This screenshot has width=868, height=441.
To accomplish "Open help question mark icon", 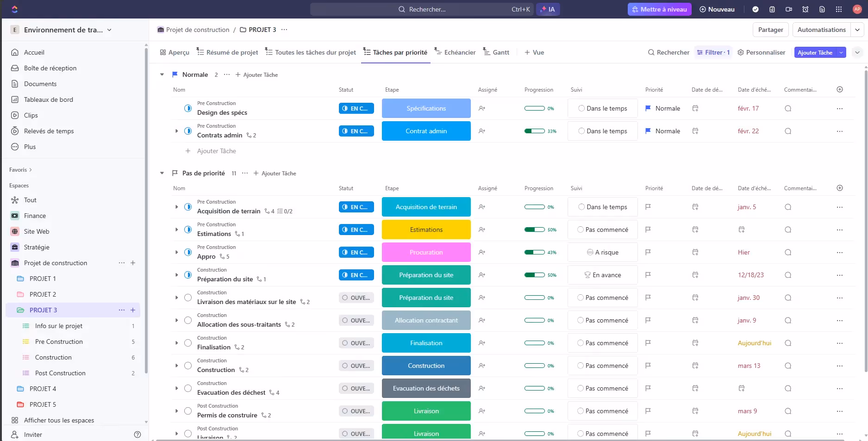I will tap(137, 435).
